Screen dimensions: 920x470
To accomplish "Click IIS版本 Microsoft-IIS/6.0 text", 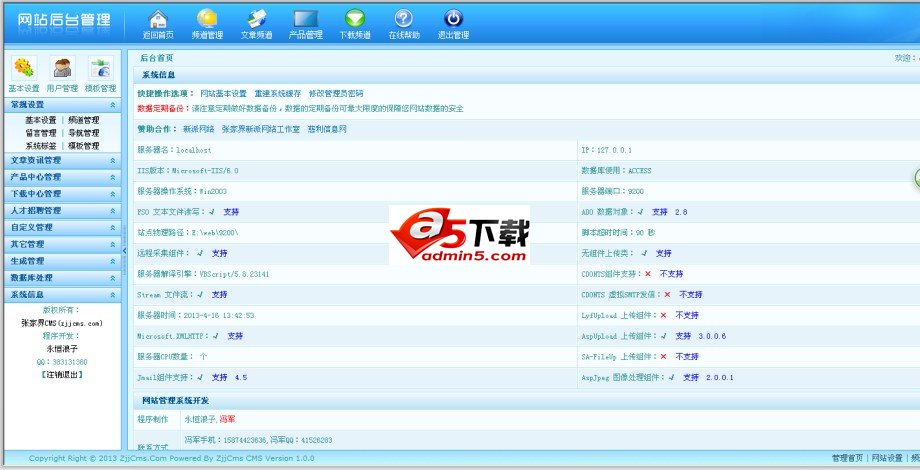I will [188, 171].
